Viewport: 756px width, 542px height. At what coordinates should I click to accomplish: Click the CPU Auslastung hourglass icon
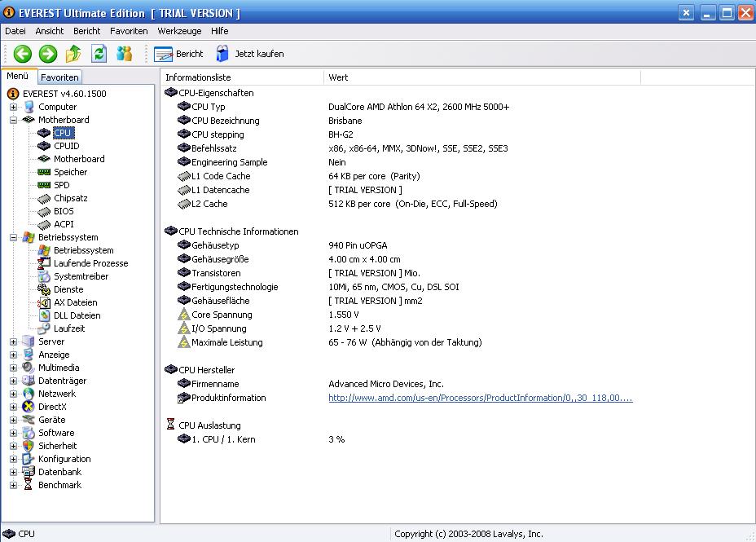[x=171, y=425]
